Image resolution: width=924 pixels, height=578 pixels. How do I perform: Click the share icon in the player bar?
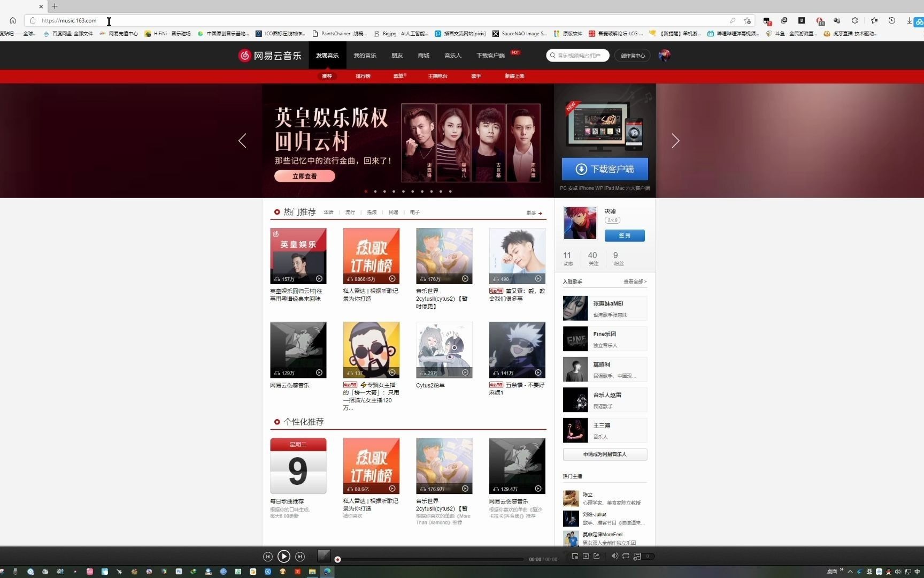597,556
